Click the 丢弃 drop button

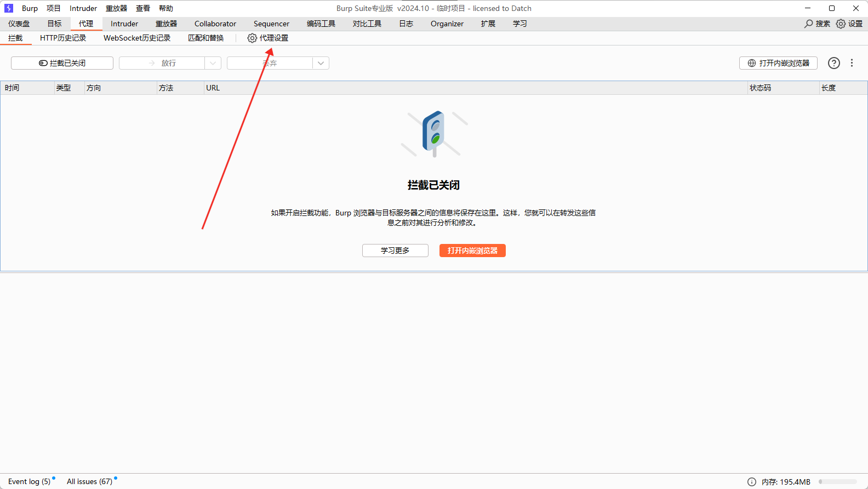270,63
